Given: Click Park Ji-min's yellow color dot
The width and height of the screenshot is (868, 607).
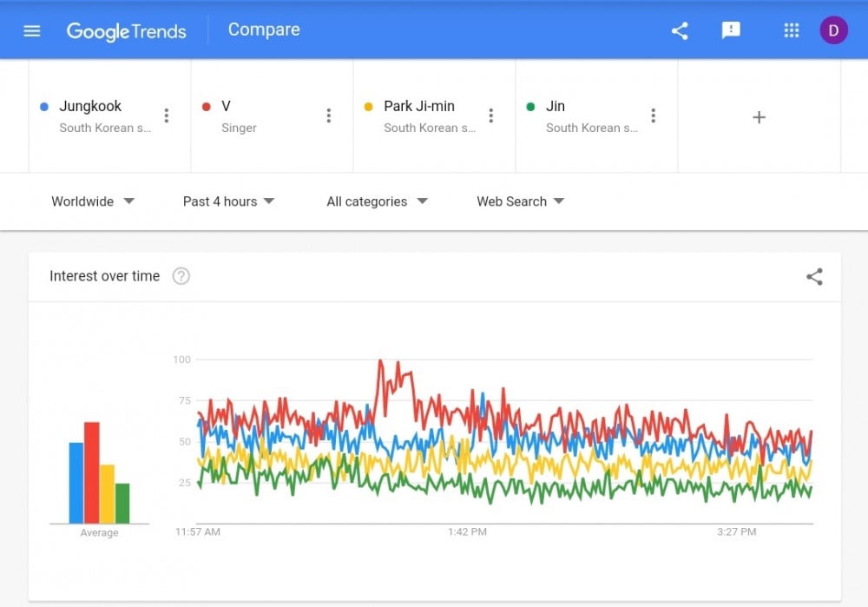Looking at the screenshot, I should click(x=369, y=107).
